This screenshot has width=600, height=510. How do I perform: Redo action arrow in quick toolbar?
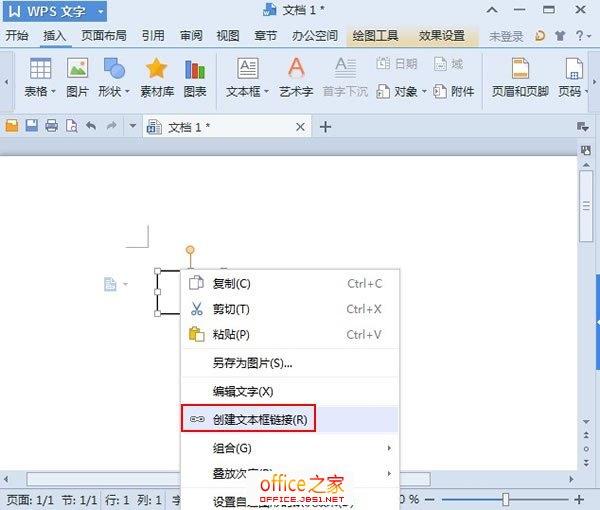(x=111, y=125)
